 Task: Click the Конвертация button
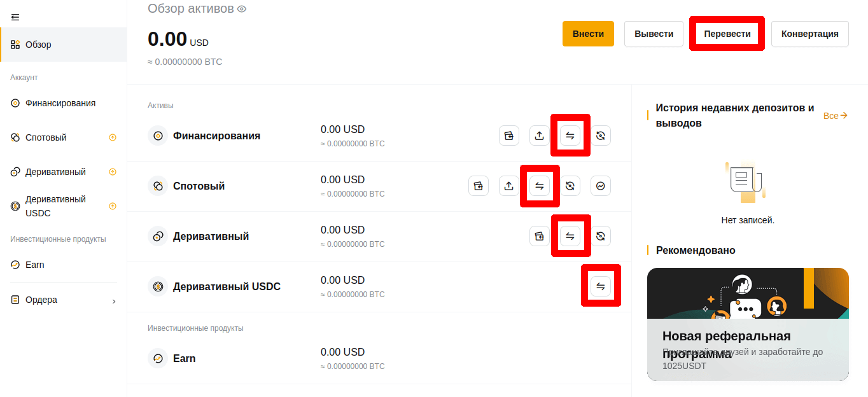click(x=809, y=34)
